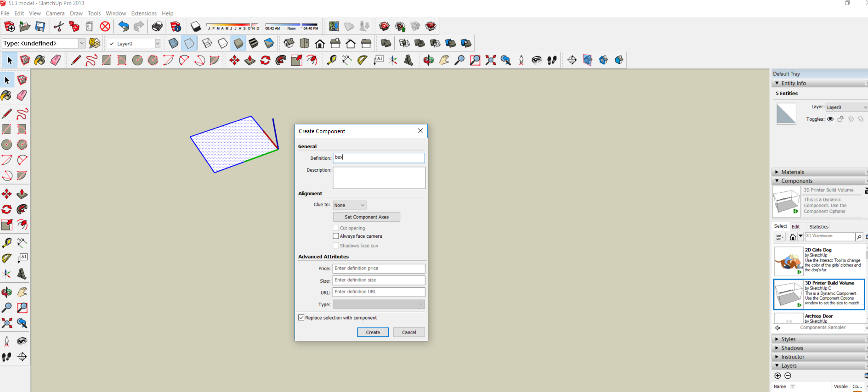The image size is (868, 392).
Task: Check Always face camera checkbox
Action: (336, 236)
